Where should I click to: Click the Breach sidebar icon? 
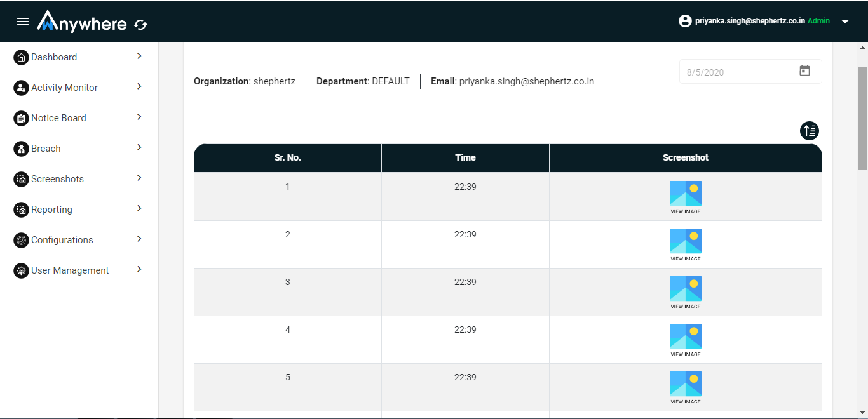coord(21,149)
